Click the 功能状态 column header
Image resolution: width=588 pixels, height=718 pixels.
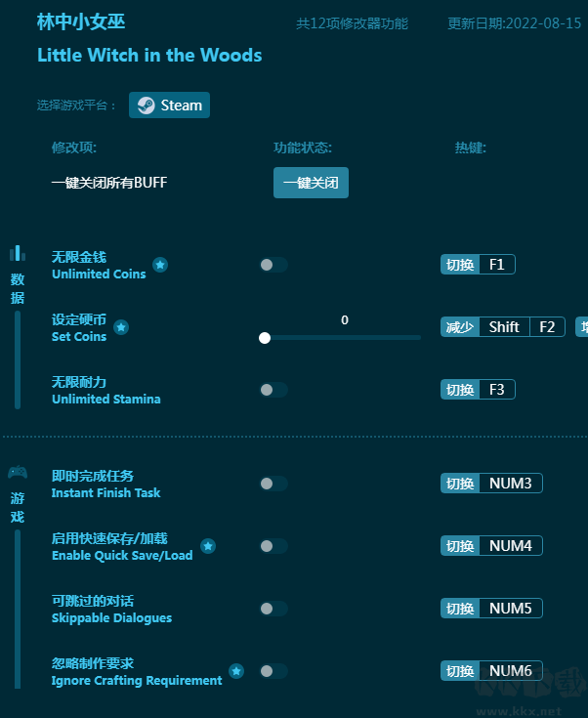[x=303, y=148]
